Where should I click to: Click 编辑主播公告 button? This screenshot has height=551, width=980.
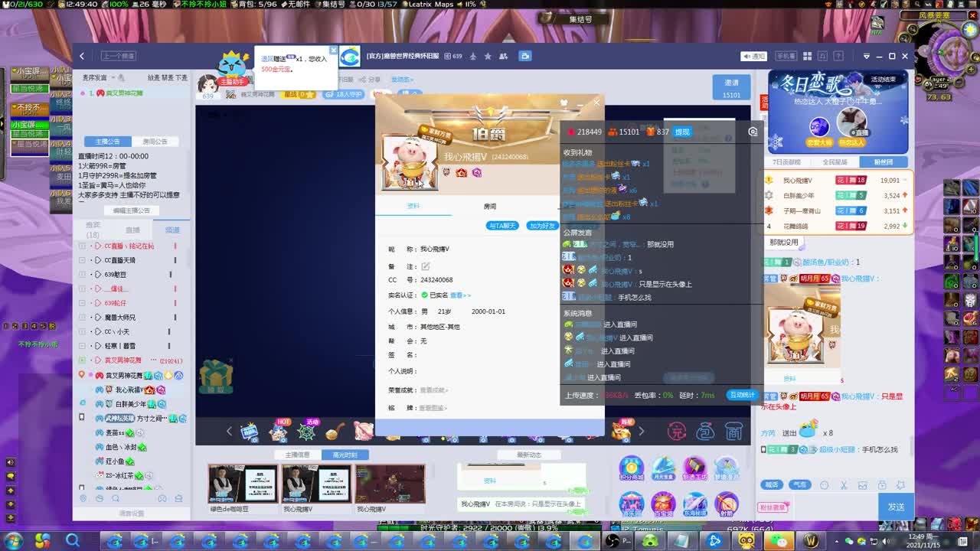pyautogui.click(x=132, y=210)
